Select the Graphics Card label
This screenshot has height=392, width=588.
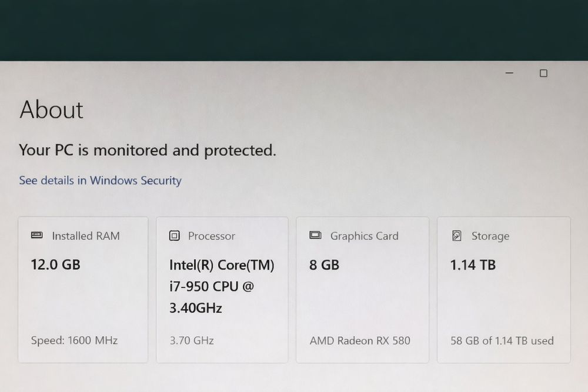[364, 236]
